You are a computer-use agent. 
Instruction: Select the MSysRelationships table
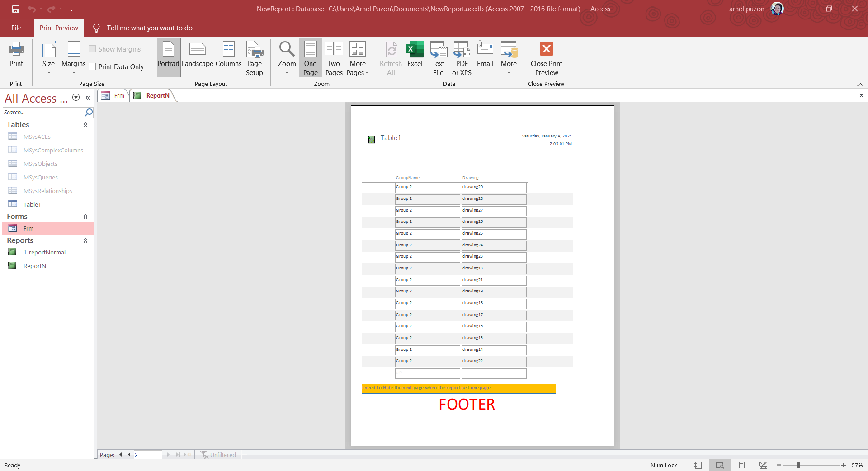point(49,191)
